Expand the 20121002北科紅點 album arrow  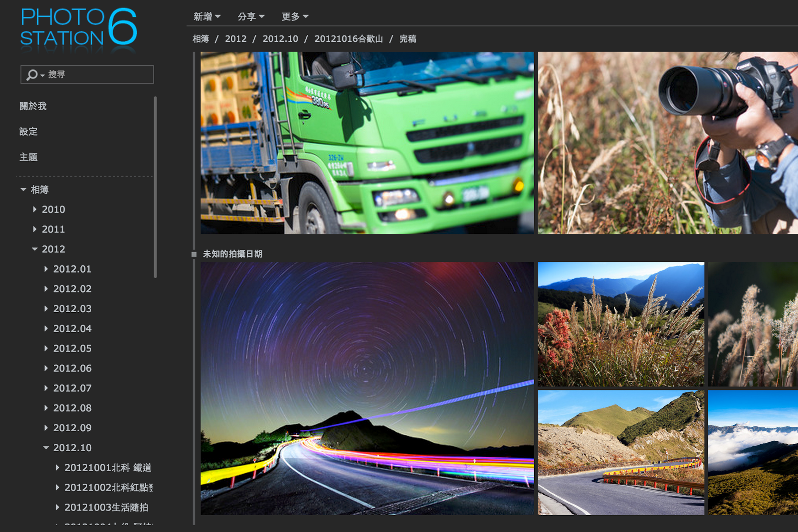58,487
